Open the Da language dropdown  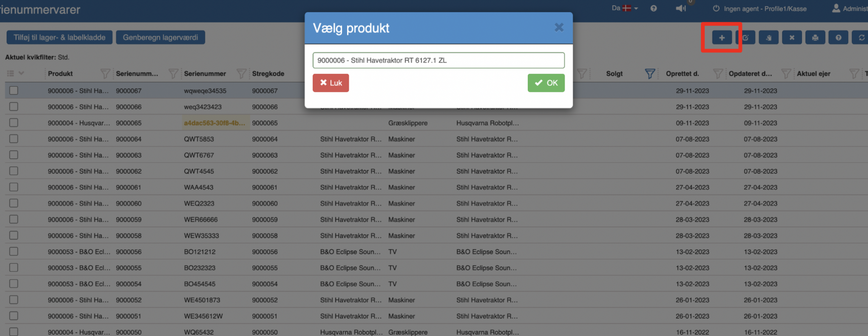[x=625, y=8]
